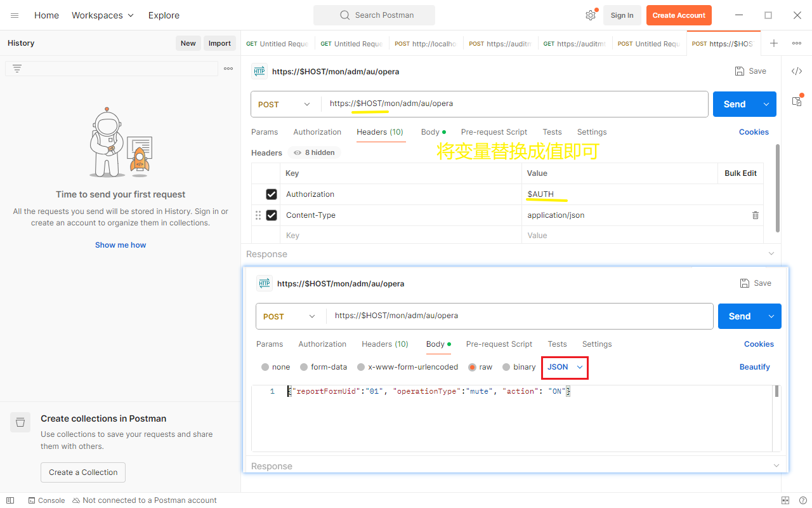Click the filter icon in History sidebar
This screenshot has height=508, width=812.
[17, 69]
